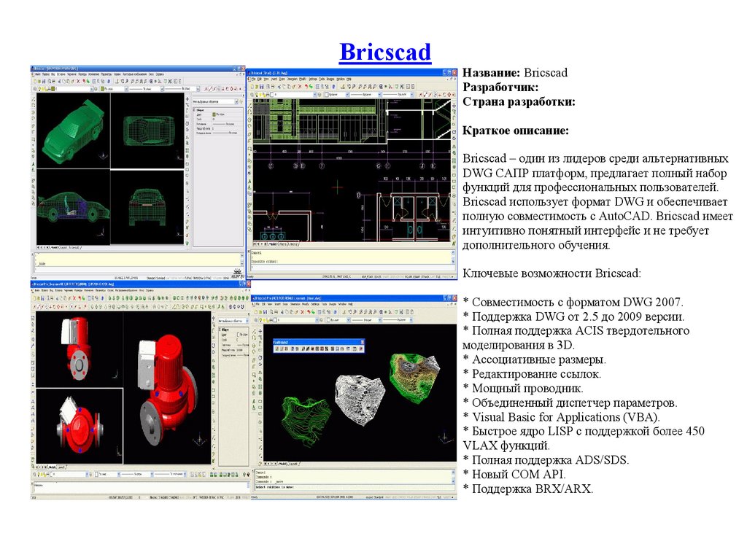Click the white terrain mesh model

click(360, 399)
